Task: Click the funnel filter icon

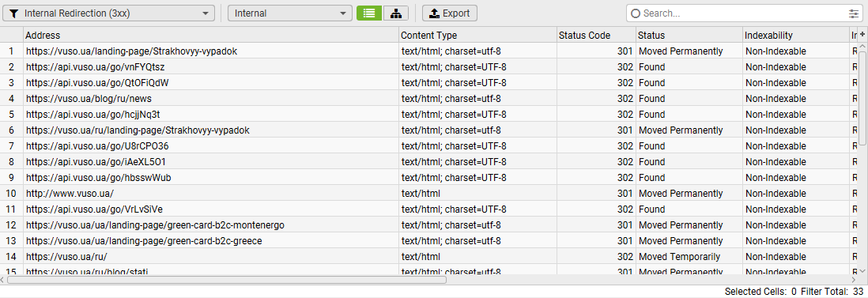Action: pyautogui.click(x=14, y=13)
